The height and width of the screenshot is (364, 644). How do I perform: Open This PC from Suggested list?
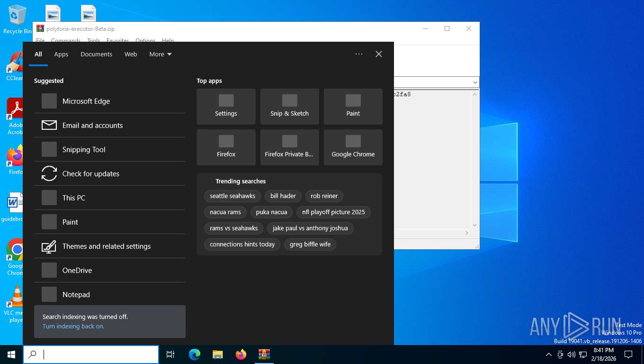point(109,198)
